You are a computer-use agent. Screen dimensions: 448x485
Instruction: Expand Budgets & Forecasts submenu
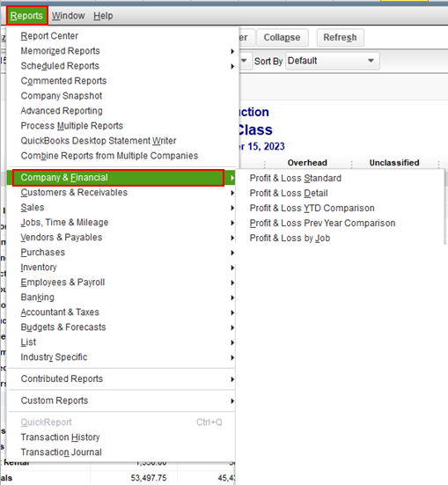tap(121, 327)
